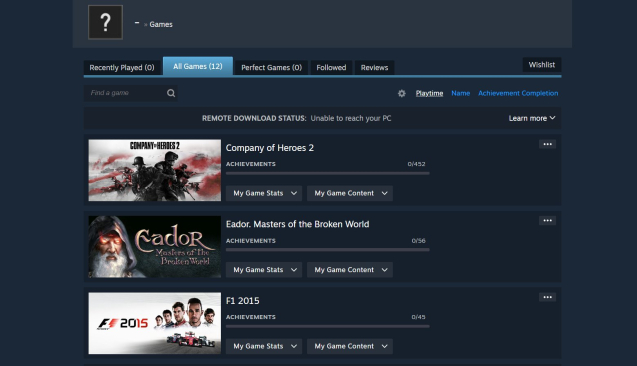Open the Company of Heroes 2 cover image
The image size is (637, 366).
155,170
